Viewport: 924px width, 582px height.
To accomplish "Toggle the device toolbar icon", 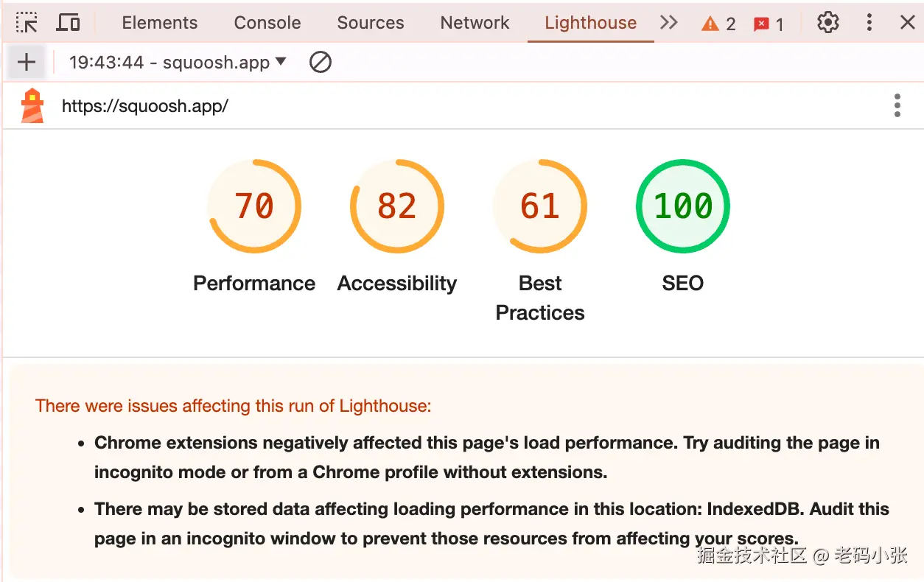I will coord(69,23).
